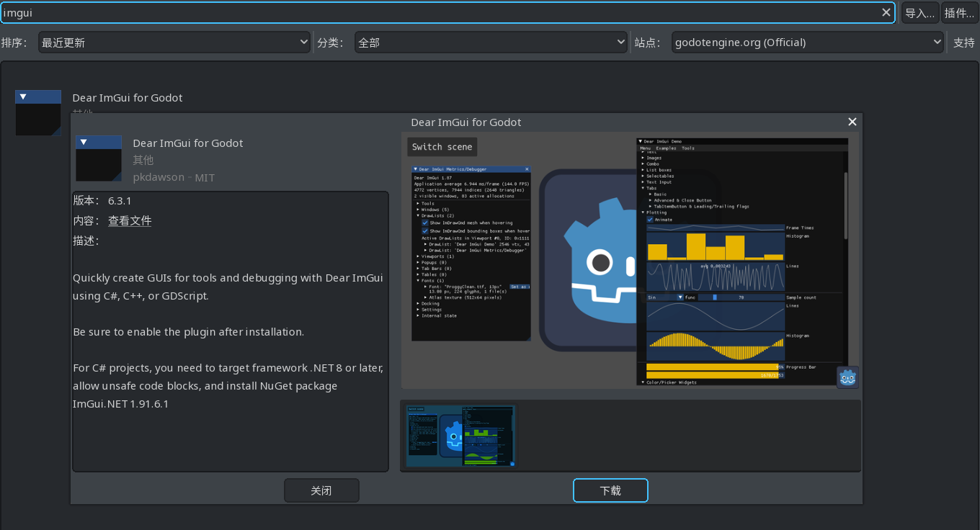Open the 站点 dropdown godotengine.org (Official)
Viewport: 980px width, 530px height.
pos(807,42)
